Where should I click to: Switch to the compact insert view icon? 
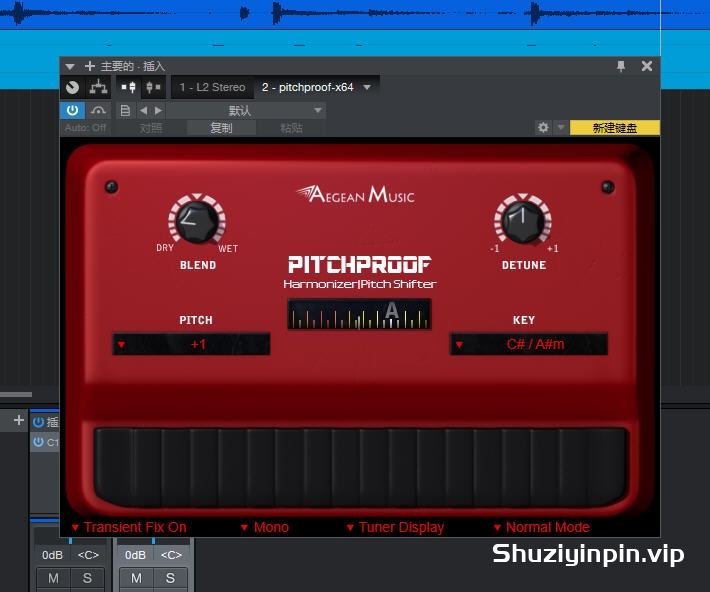[154, 87]
